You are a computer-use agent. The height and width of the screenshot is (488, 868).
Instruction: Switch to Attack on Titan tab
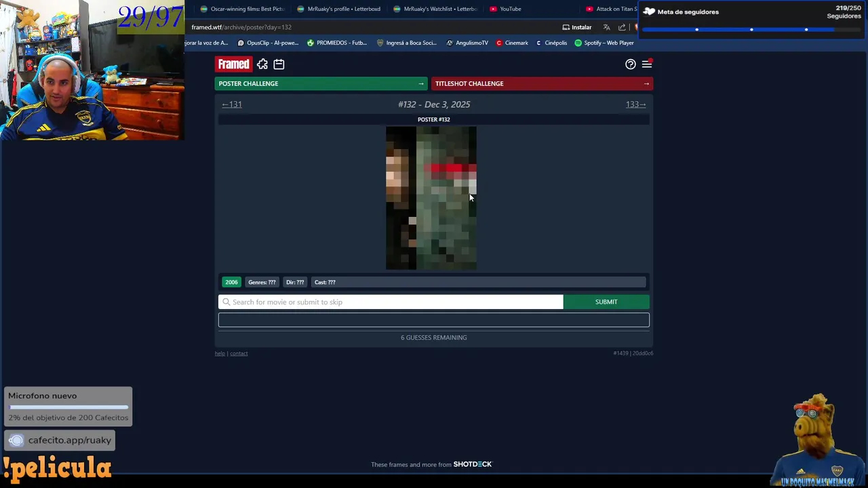point(611,9)
